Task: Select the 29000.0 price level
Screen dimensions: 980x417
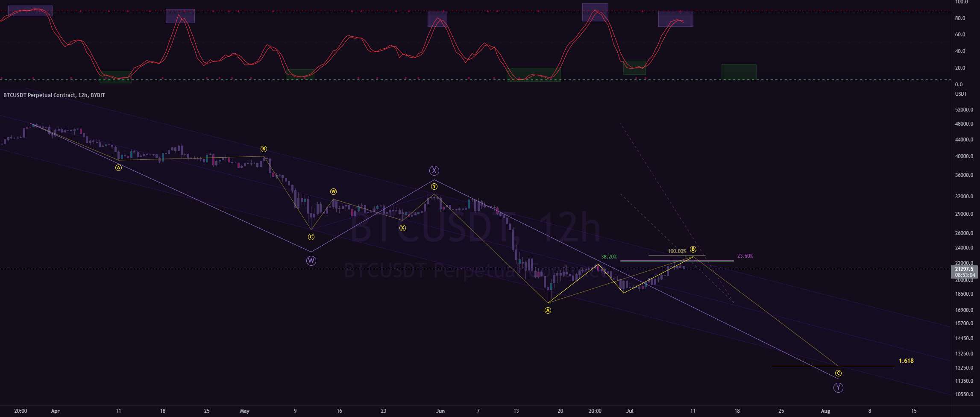Action: [x=963, y=214]
